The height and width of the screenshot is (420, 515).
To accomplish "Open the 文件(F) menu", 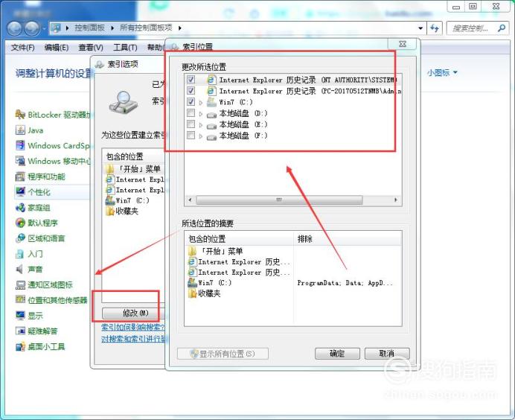I will point(22,48).
